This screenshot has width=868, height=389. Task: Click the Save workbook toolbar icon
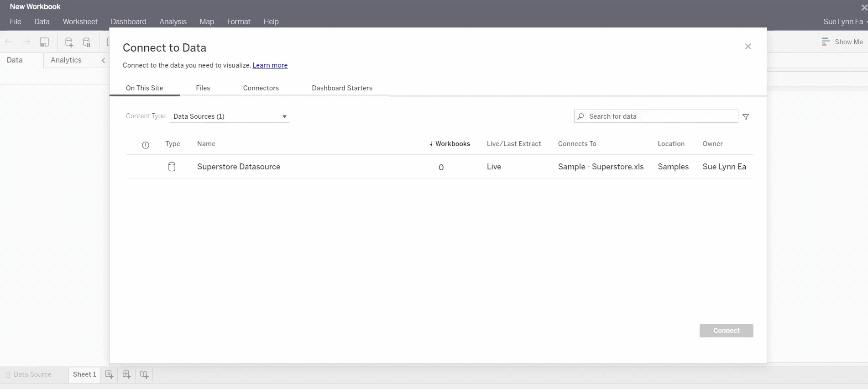pyautogui.click(x=44, y=42)
